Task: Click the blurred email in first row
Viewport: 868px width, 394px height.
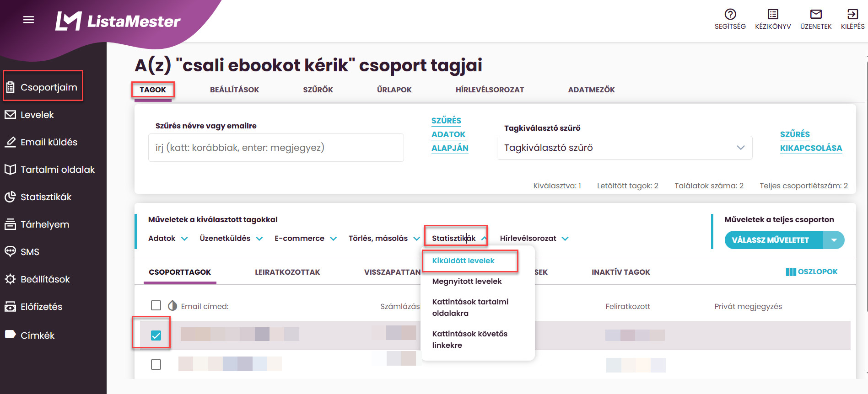Action: click(240, 334)
